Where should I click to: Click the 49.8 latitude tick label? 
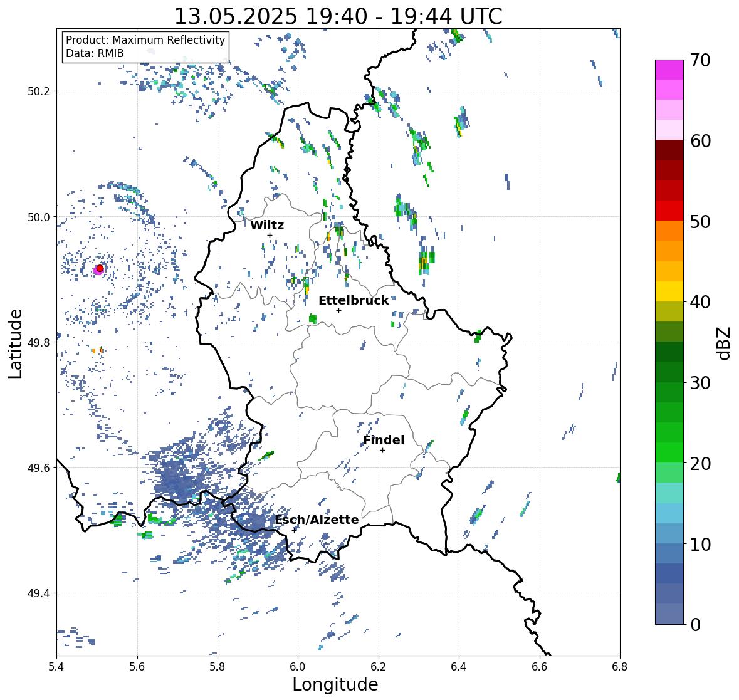[39, 342]
